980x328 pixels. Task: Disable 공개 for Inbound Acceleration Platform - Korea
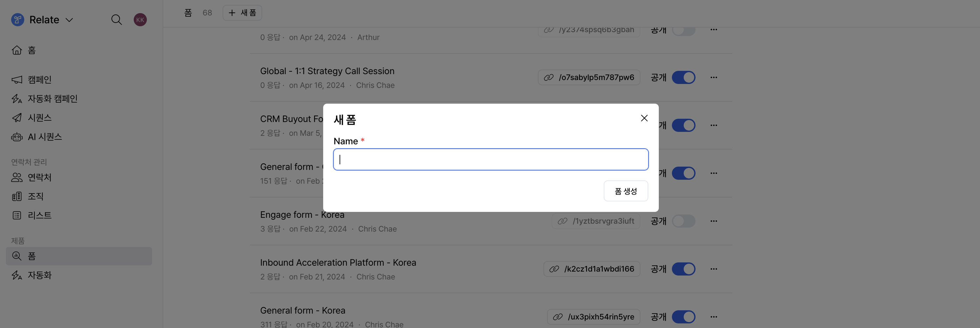click(x=683, y=269)
